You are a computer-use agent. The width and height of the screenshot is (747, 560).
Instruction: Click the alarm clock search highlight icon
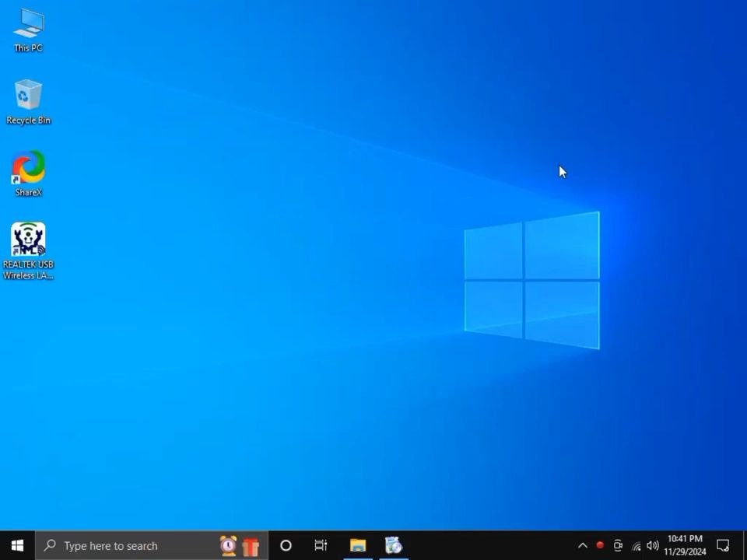tap(228, 546)
